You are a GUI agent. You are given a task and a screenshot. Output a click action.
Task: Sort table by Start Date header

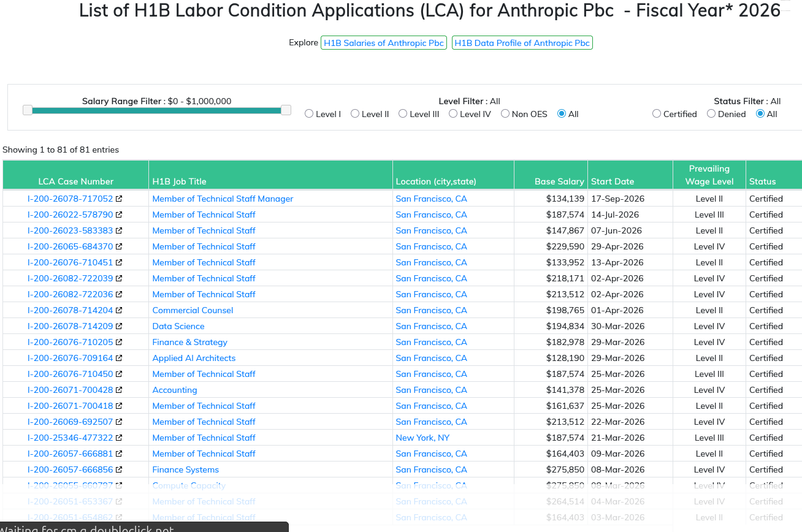(x=630, y=175)
